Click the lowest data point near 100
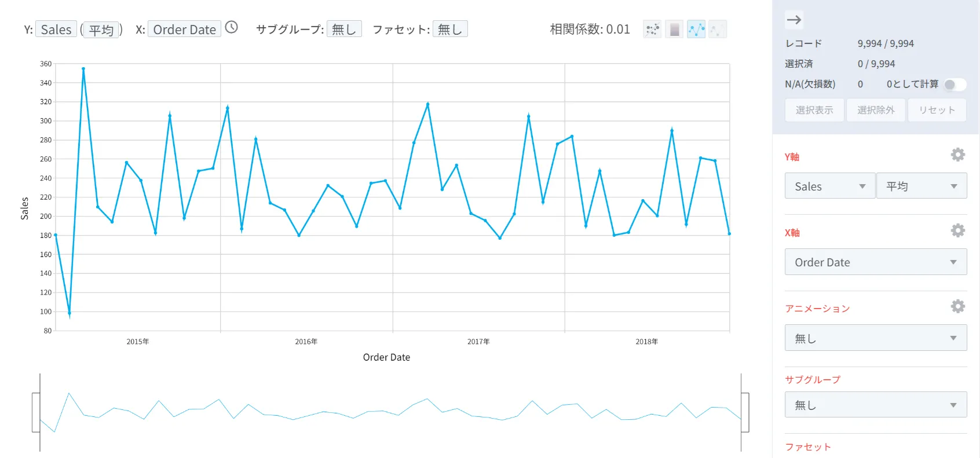 click(70, 313)
